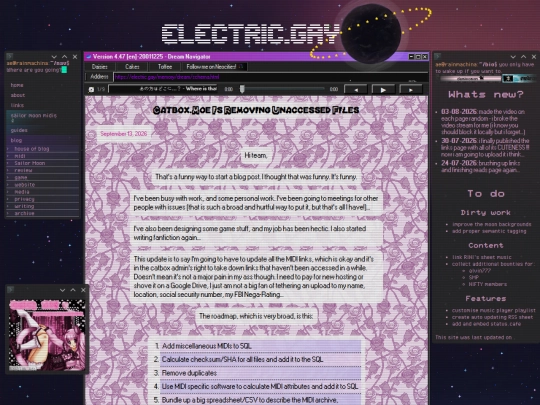Image resolution: width=540 pixels, height=405 pixels.
Task: Click the Dream Navigator title bar logo icon
Action: point(89,57)
